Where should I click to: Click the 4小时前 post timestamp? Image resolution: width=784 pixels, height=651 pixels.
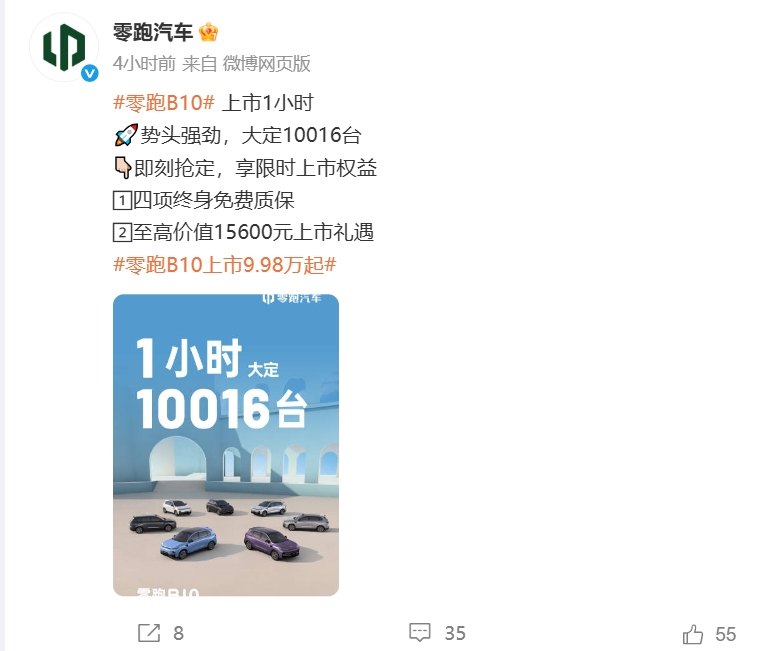pyautogui.click(x=144, y=64)
